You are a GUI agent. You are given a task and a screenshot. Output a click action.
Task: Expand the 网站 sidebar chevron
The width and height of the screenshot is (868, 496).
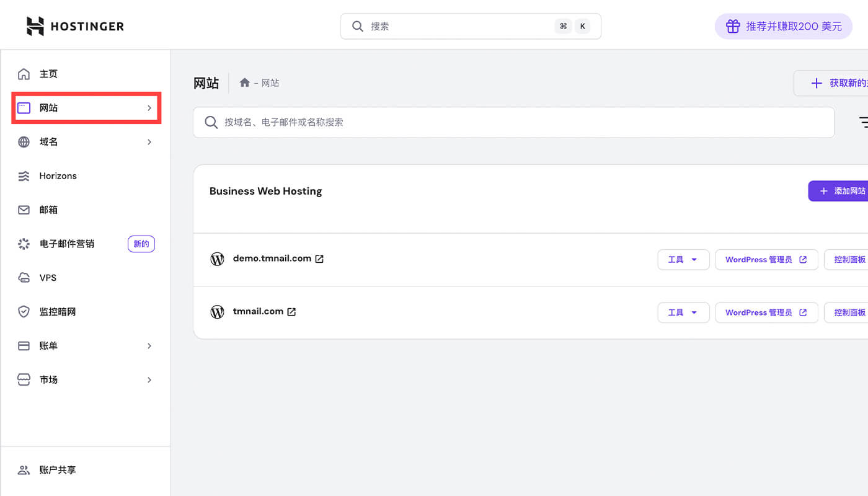click(x=149, y=108)
